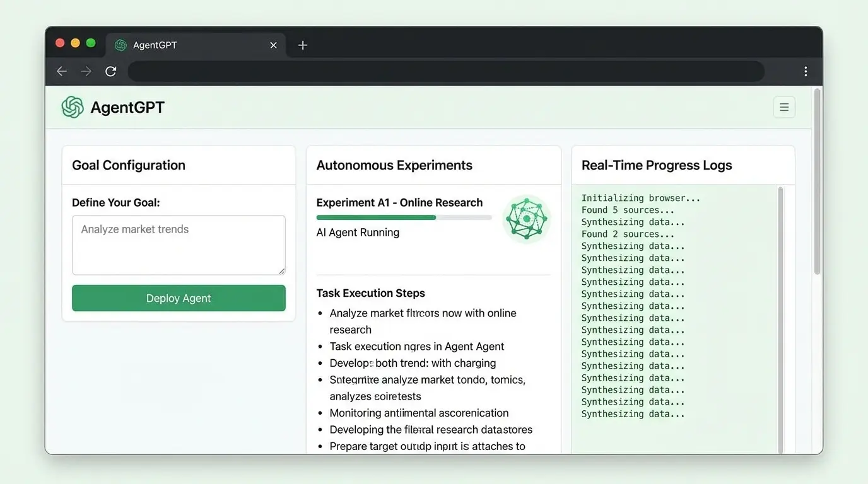Viewport: 868px width, 484px height.
Task: Reload the page with the refresh icon
Action: (x=110, y=71)
